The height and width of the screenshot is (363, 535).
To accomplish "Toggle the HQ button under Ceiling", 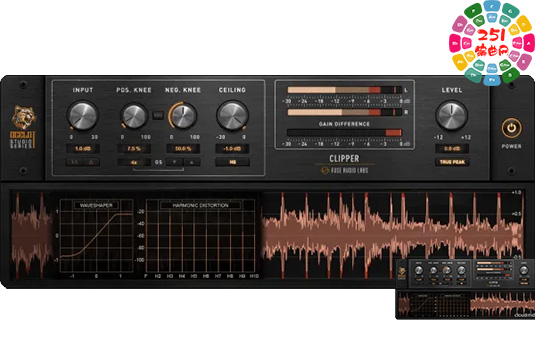I will (x=232, y=162).
